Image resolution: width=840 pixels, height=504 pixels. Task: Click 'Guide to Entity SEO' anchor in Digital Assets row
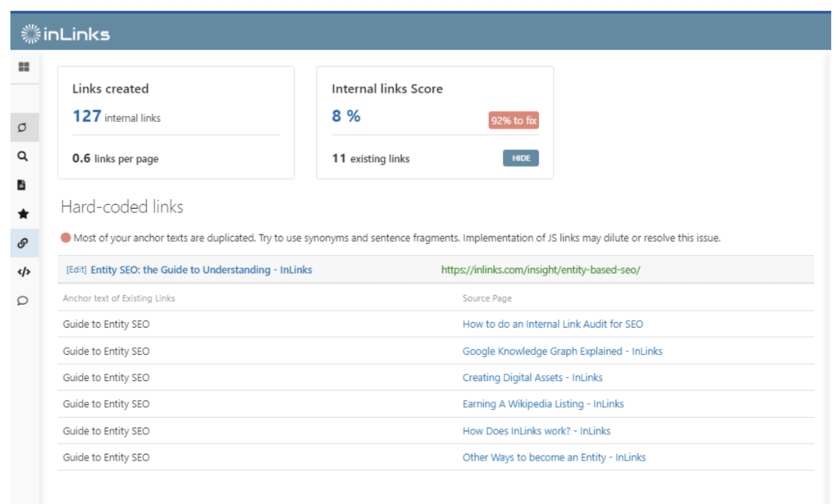[106, 377]
